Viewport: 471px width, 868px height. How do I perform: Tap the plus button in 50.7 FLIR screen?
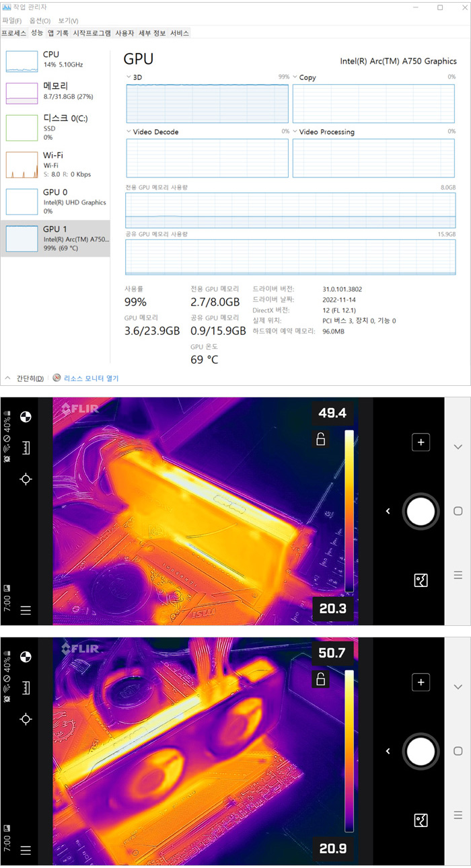[421, 682]
